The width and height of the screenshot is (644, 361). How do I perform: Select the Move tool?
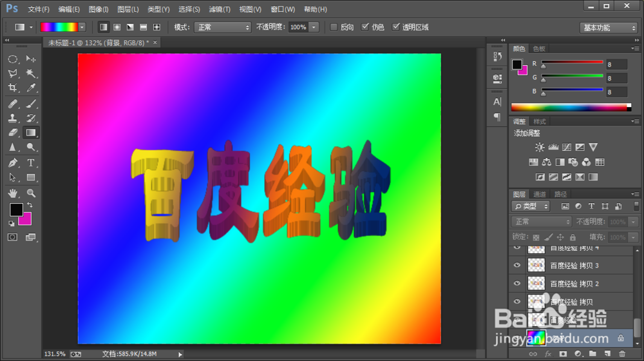(31, 59)
